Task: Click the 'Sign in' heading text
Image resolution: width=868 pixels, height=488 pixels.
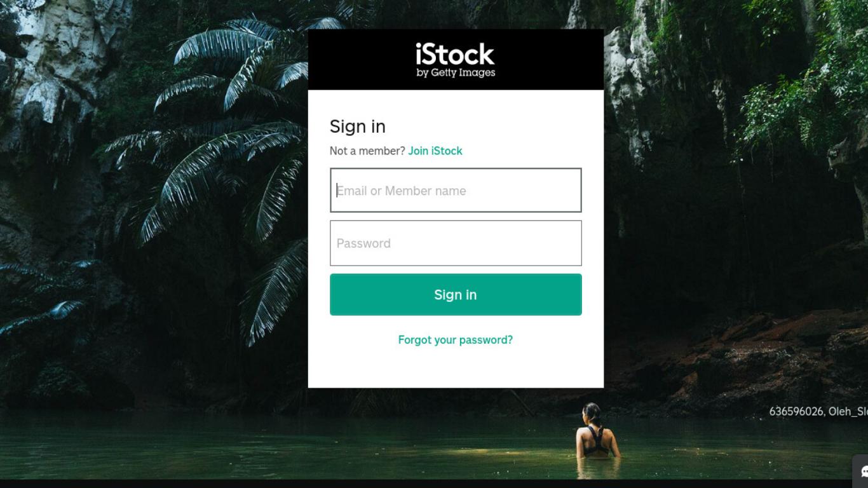Action: (x=358, y=126)
